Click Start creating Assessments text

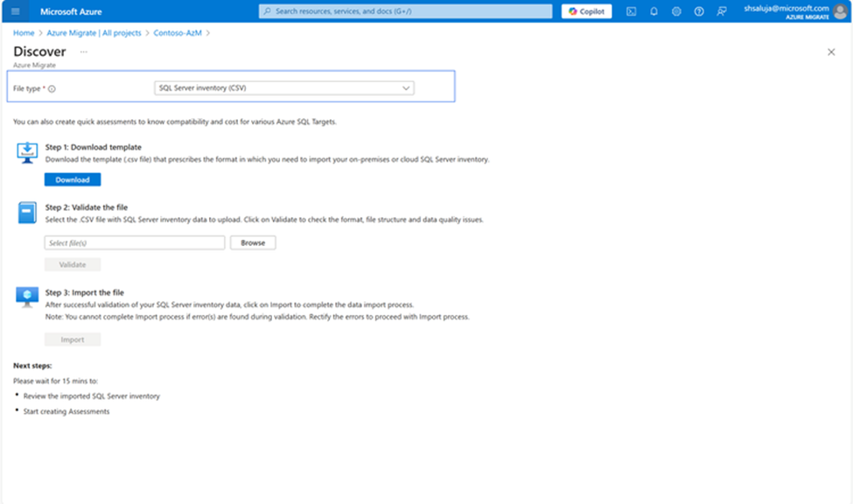(66, 411)
